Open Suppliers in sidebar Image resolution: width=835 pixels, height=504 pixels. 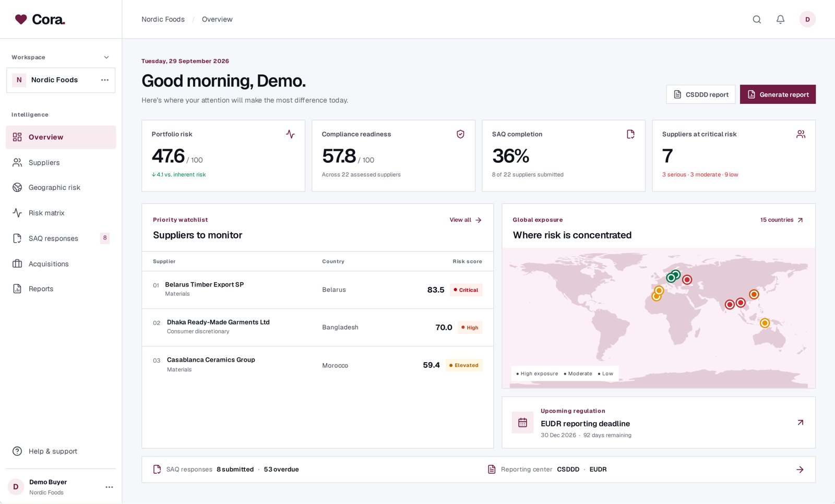pyautogui.click(x=61, y=163)
